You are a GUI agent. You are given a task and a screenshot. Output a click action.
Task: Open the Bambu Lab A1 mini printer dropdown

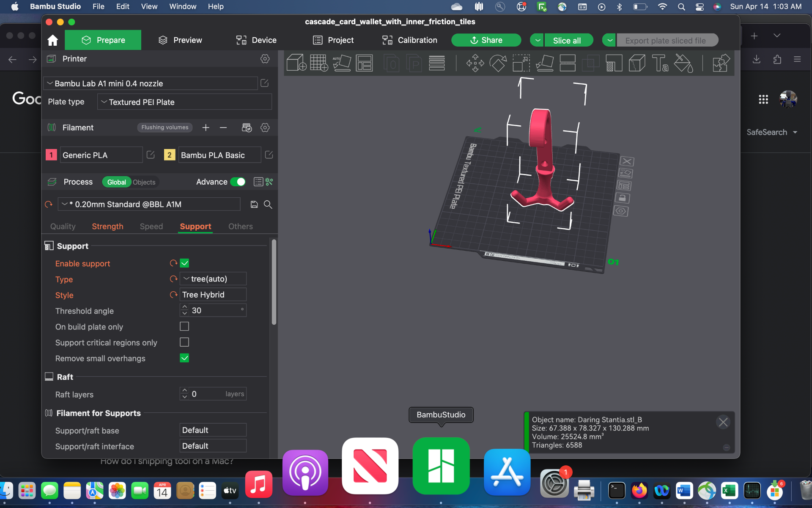(x=151, y=83)
